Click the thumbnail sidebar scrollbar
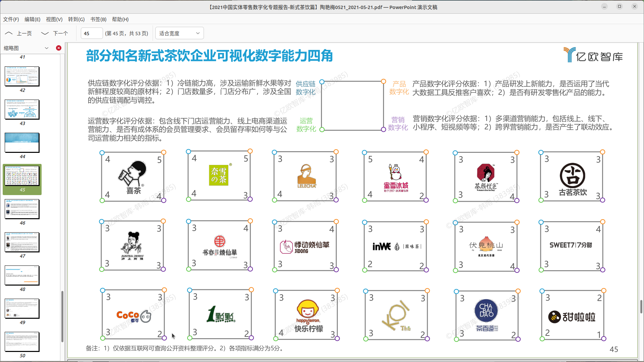The width and height of the screenshot is (644, 362). [62, 316]
